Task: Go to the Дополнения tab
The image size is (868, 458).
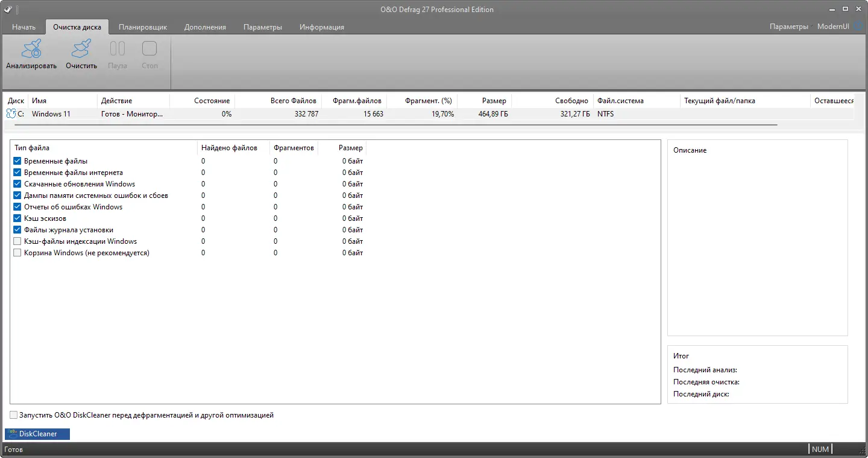Action: (x=205, y=27)
